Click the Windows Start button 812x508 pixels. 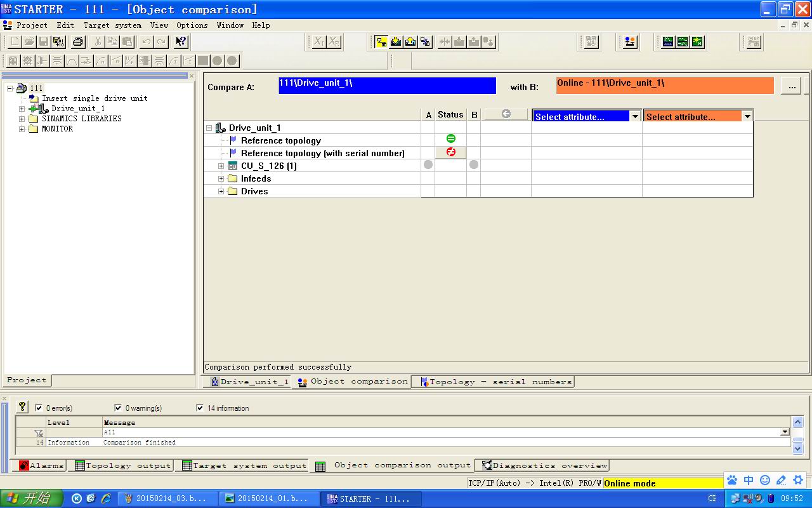(32, 498)
